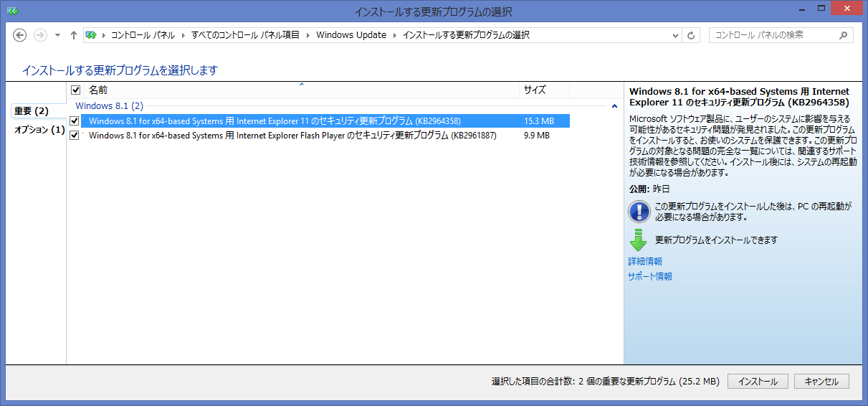Go back with the Back arrow

coord(20,35)
